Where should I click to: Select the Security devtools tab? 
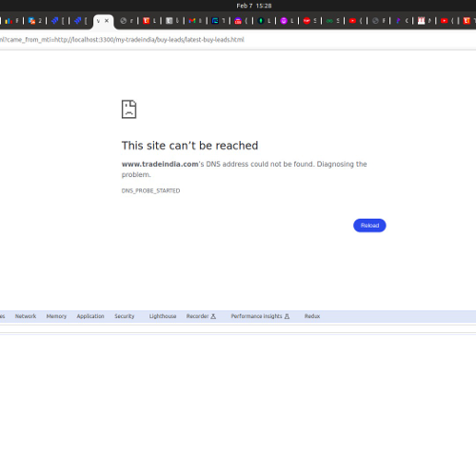coord(125,316)
